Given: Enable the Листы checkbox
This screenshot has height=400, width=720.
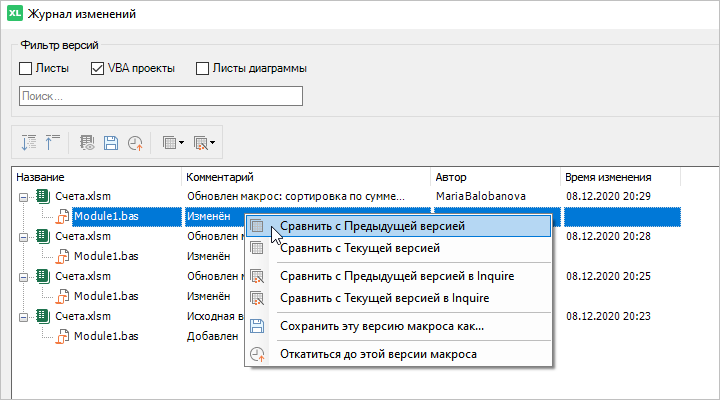Looking at the screenshot, I should (x=26, y=68).
